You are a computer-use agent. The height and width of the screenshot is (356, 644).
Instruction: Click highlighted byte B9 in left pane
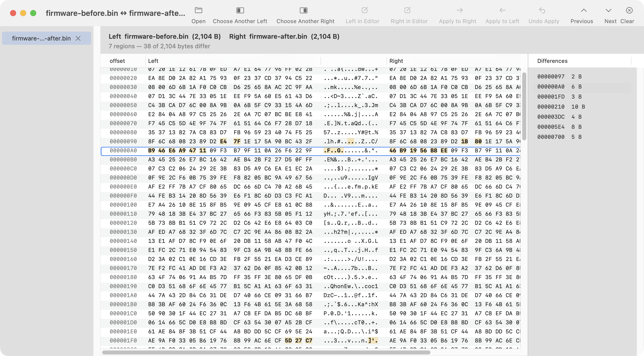tap(151, 151)
